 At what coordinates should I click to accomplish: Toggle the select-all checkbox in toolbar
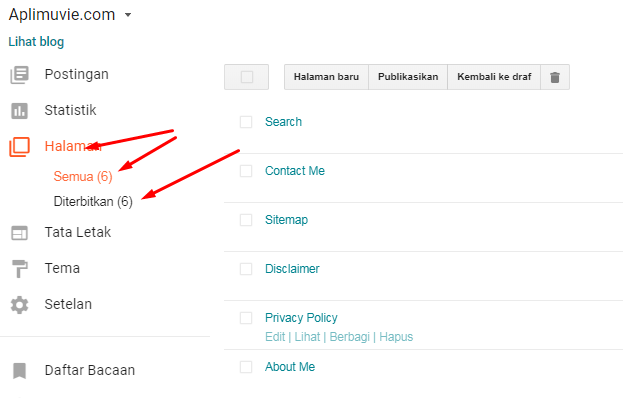(x=247, y=77)
